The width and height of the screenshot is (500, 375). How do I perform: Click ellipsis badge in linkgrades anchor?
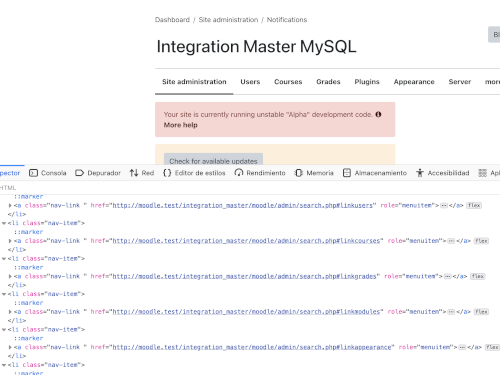pyautogui.click(x=448, y=276)
